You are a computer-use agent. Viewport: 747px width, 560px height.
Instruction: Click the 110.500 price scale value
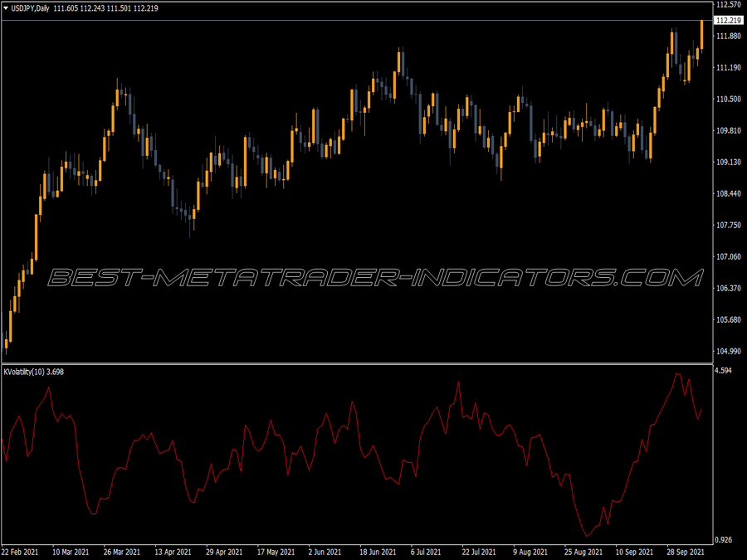coord(729,99)
